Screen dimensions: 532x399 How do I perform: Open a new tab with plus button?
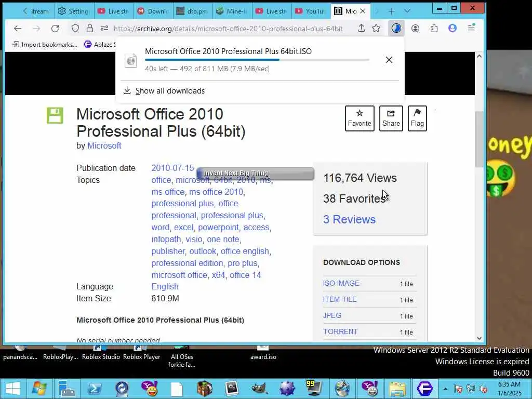pyautogui.click(x=392, y=11)
